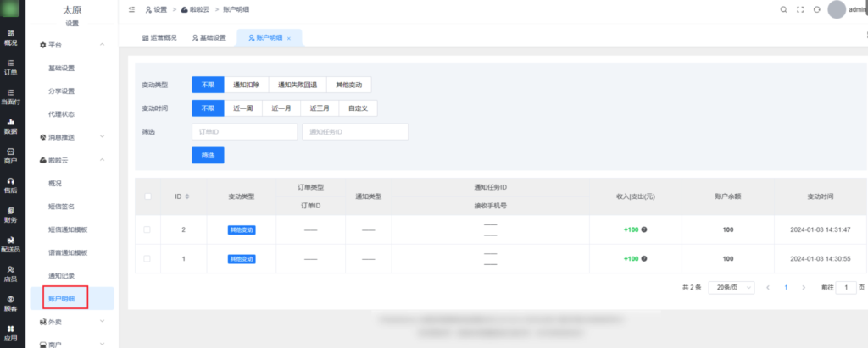Viewport: 868px width, 348px height.
Task: Click the 设置 breadcrumb link
Action: tap(156, 9)
